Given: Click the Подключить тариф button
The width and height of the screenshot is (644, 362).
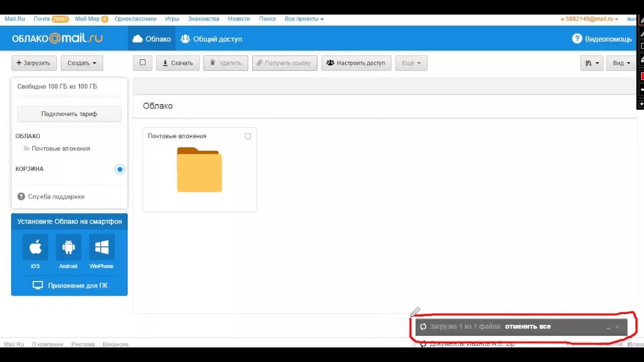Looking at the screenshot, I should pos(69,114).
